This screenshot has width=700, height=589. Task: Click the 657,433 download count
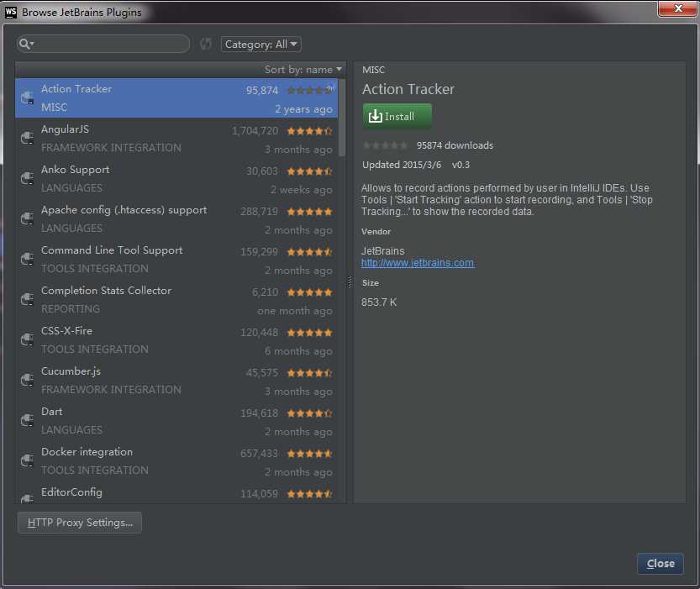coord(260,454)
